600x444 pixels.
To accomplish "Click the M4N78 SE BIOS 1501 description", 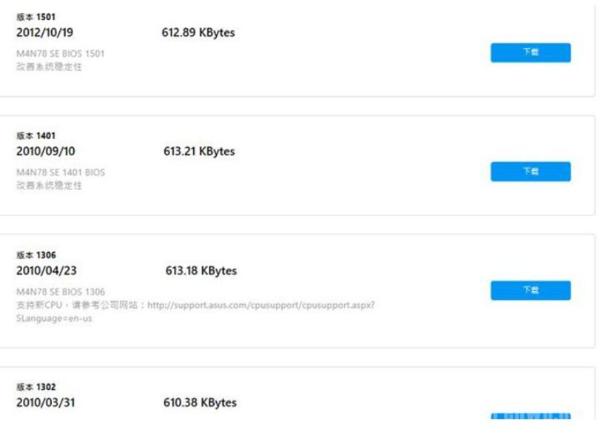I will pos(60,54).
